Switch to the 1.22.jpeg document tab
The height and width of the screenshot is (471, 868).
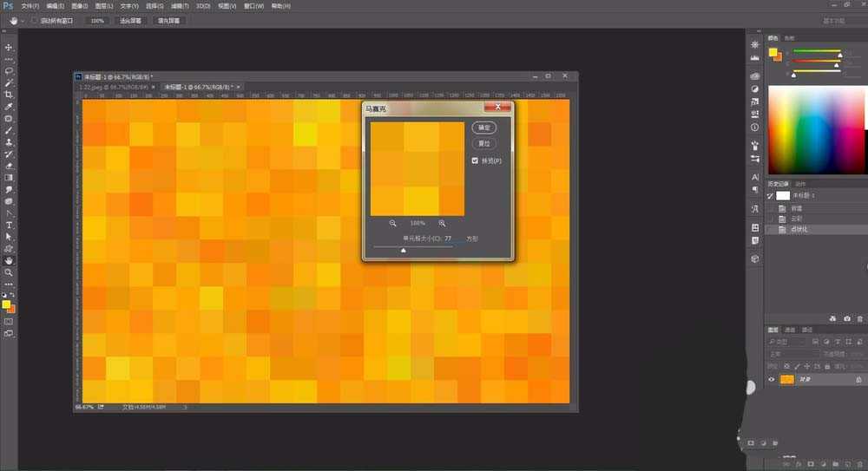click(113, 87)
